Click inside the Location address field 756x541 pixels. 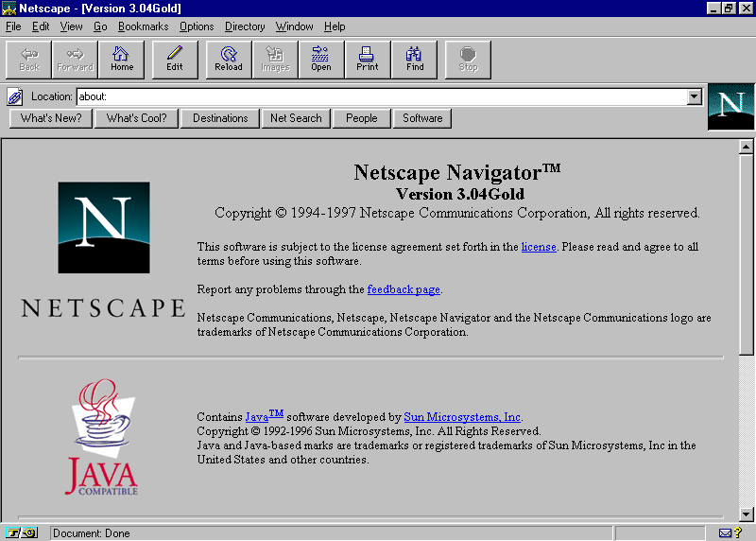378,96
